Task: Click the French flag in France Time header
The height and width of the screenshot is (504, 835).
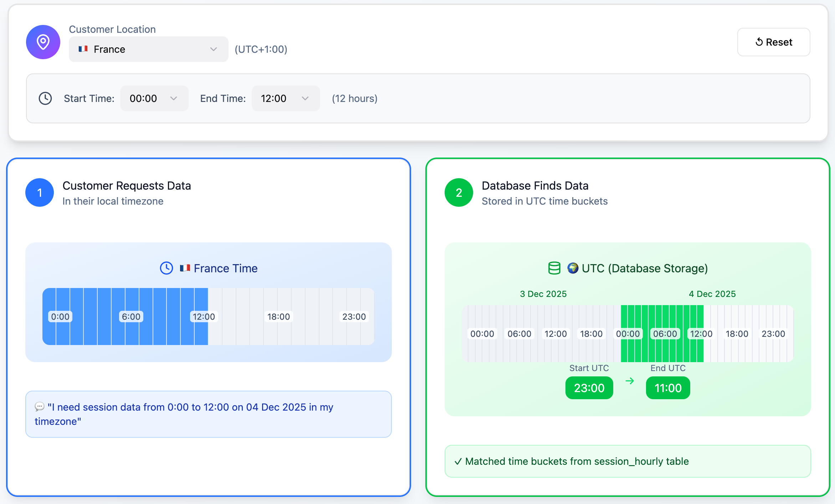Action: point(185,268)
